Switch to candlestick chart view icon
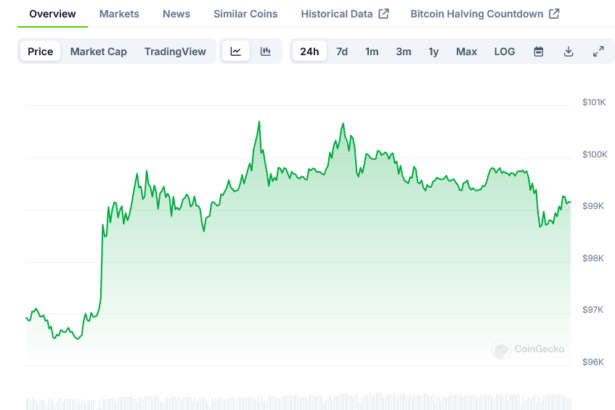 pyautogui.click(x=265, y=52)
